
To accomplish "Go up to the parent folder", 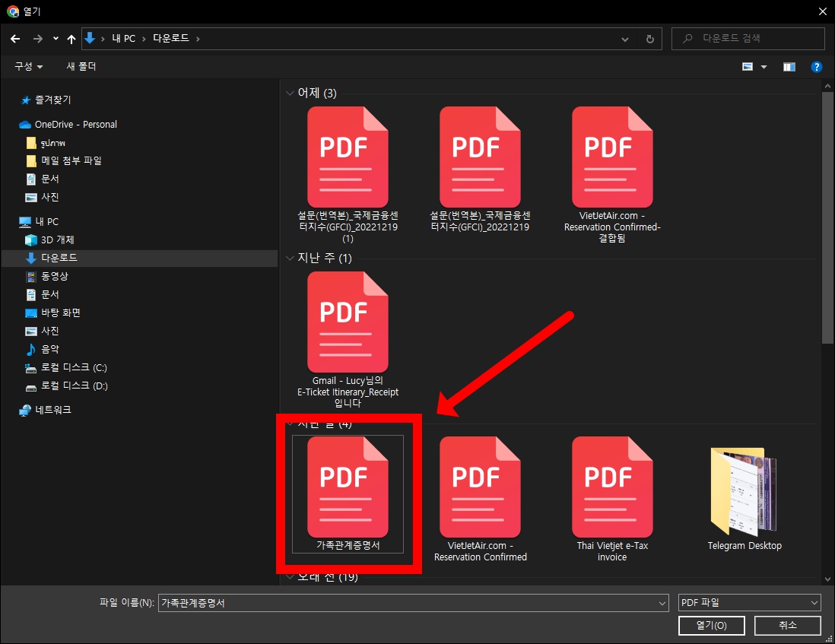I will pyautogui.click(x=71, y=38).
